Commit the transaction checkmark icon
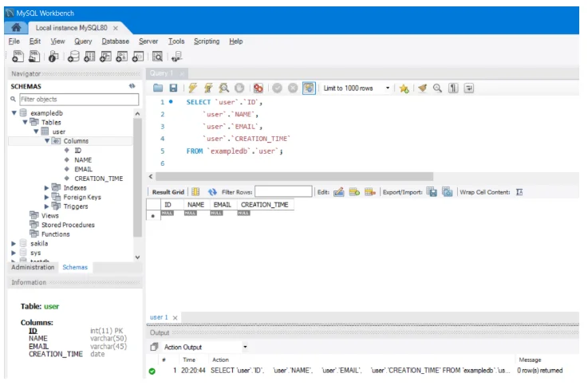Image resolution: width=588 pixels, height=389 pixels. (277, 88)
